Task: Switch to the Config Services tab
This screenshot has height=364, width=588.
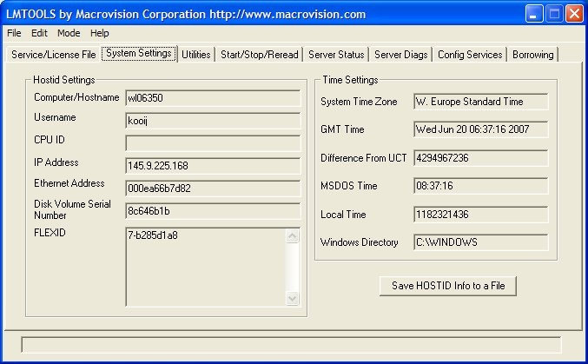Action: tap(470, 55)
